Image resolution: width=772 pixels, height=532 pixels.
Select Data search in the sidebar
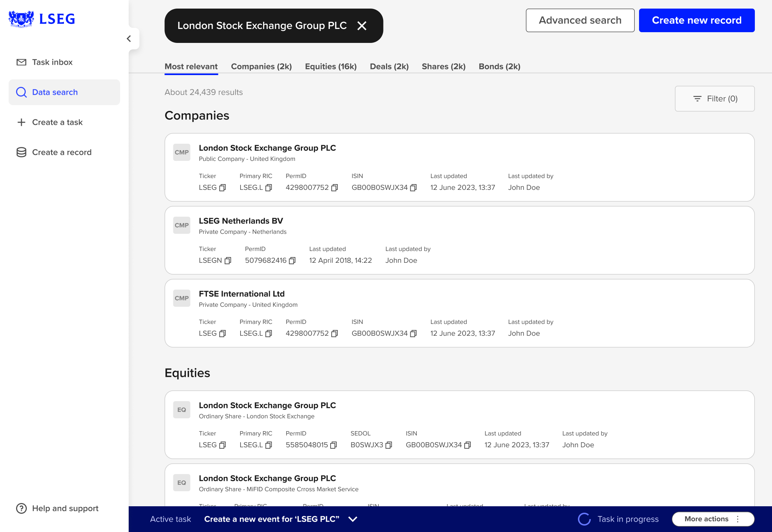click(55, 92)
